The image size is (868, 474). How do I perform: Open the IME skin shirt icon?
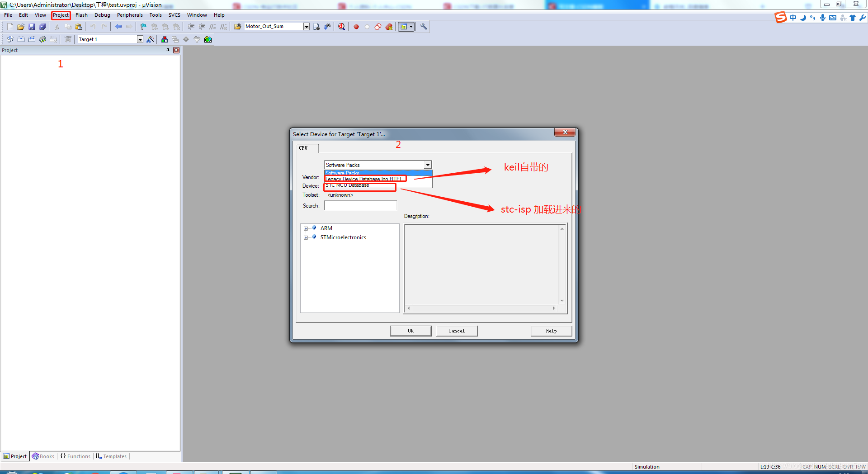[853, 18]
